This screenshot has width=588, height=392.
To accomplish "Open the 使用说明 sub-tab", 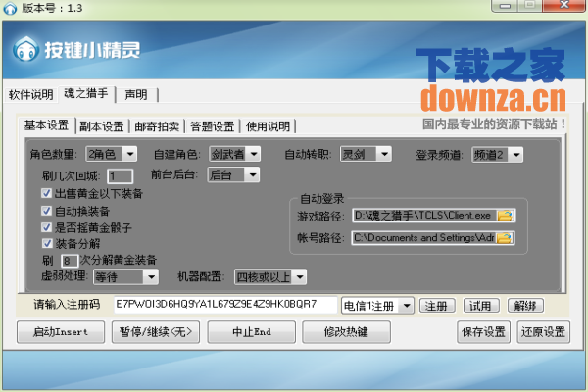I will (268, 126).
